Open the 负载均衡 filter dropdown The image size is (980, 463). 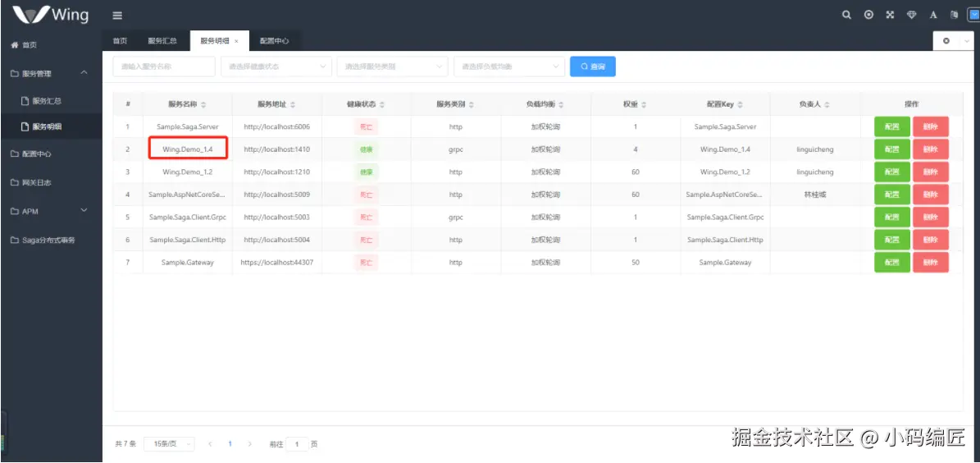[509, 66]
